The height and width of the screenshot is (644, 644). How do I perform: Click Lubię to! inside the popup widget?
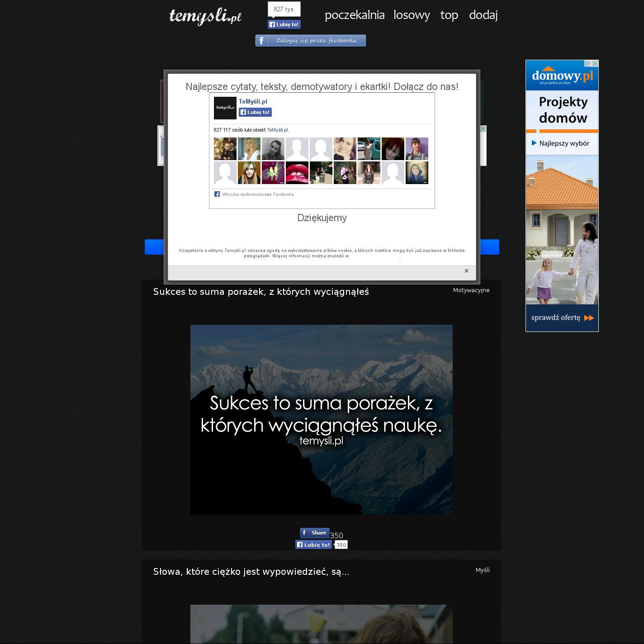(256, 112)
